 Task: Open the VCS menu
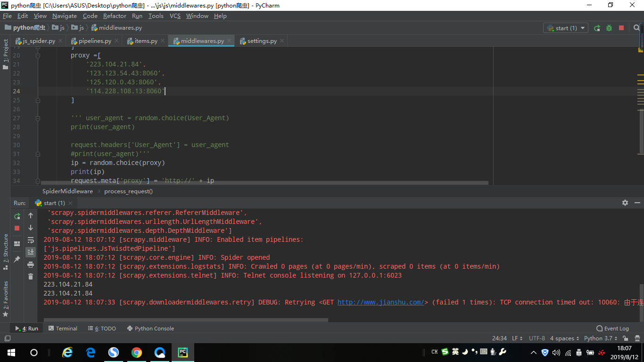[x=175, y=16]
